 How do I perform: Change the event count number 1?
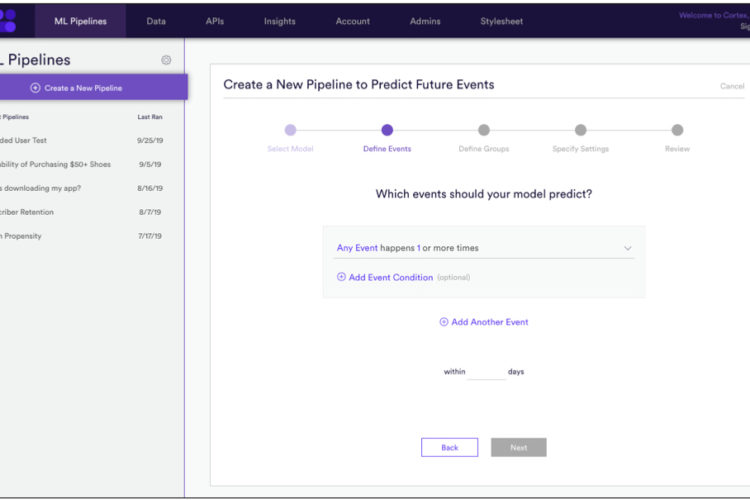coord(419,248)
